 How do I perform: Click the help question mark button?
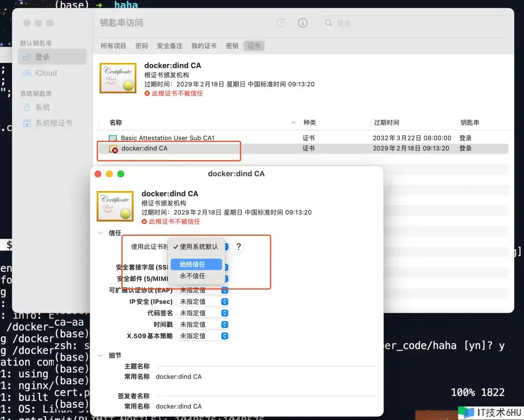pyautogui.click(x=238, y=247)
